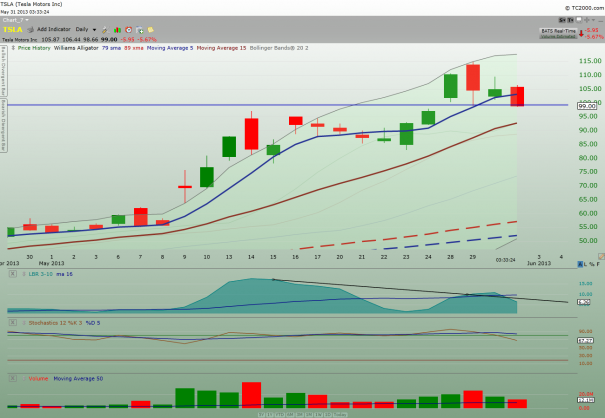Select the drawing tools icon
The width and height of the screenshot is (605, 418).
pos(105,30)
